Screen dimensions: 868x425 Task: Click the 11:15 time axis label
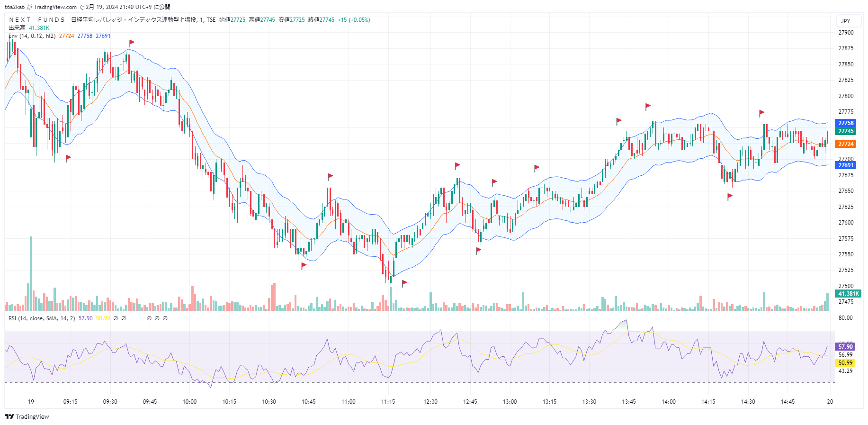[388, 402]
